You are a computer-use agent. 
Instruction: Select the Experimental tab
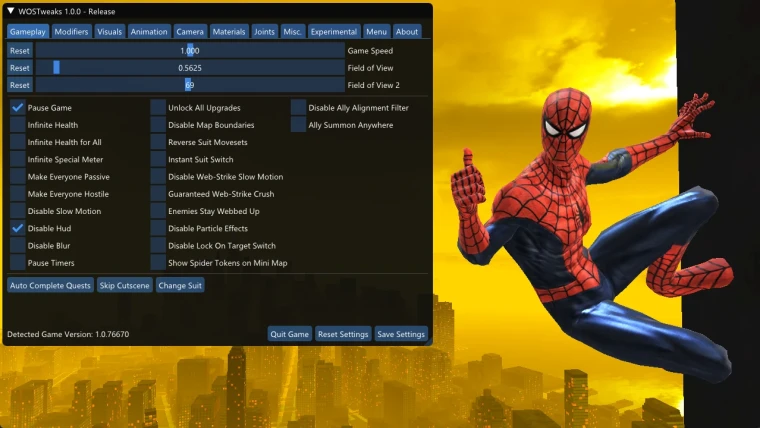[334, 32]
